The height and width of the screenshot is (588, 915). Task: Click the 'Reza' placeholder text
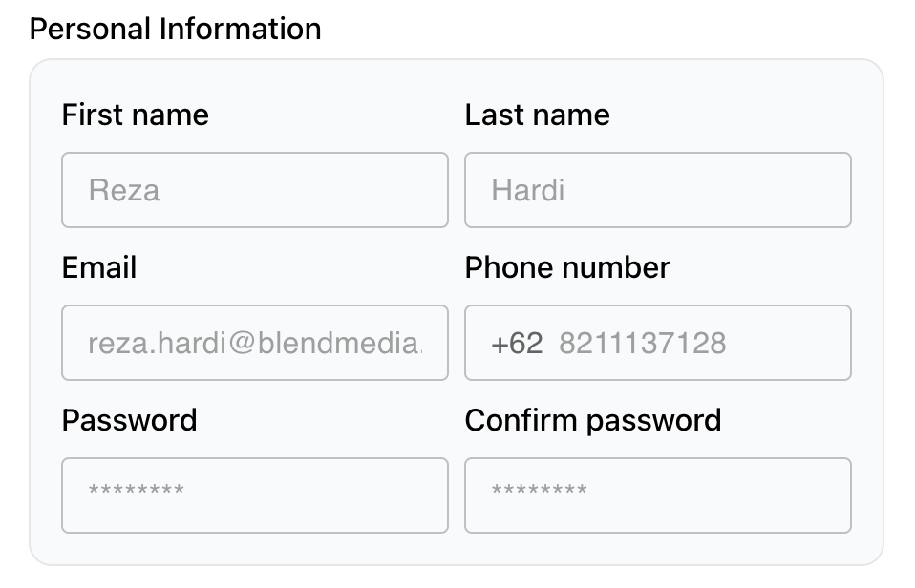click(124, 190)
